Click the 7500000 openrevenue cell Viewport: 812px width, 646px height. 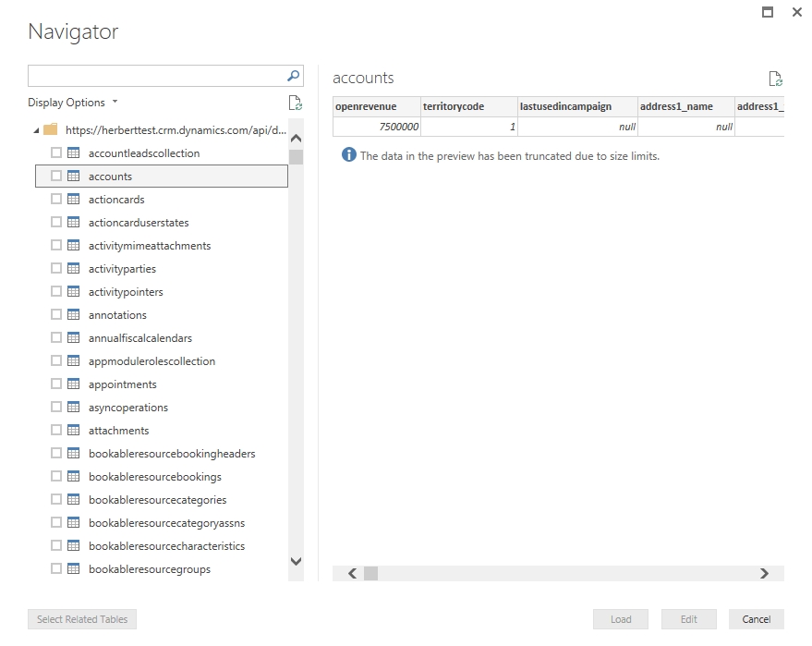[x=377, y=127]
